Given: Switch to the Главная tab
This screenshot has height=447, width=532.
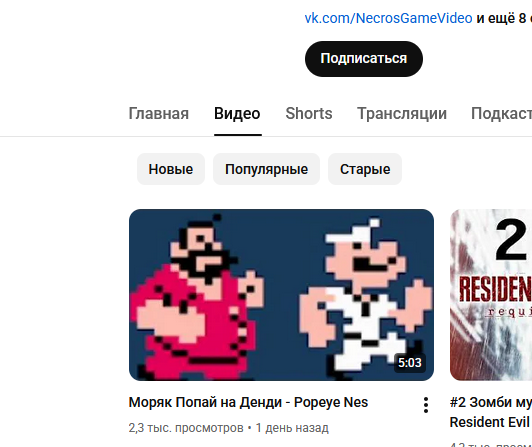Looking at the screenshot, I should [x=158, y=113].
